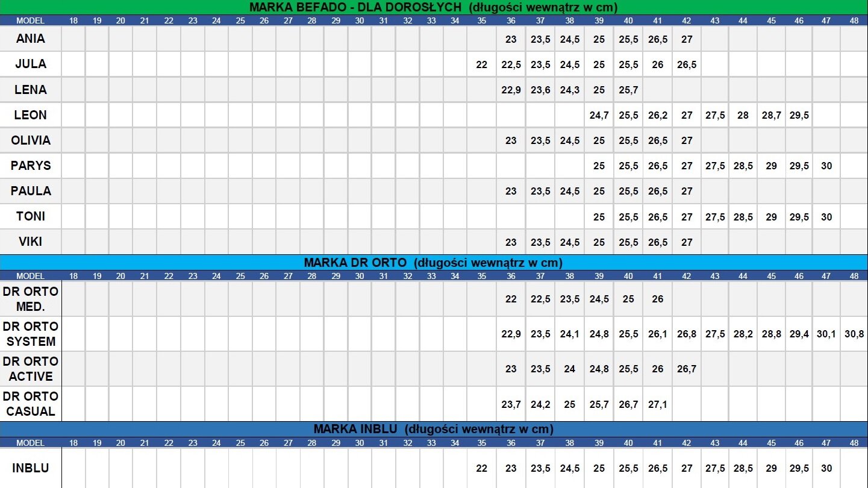The image size is (868, 488).
Task: Select the LENA model name cell
Action: point(31,90)
